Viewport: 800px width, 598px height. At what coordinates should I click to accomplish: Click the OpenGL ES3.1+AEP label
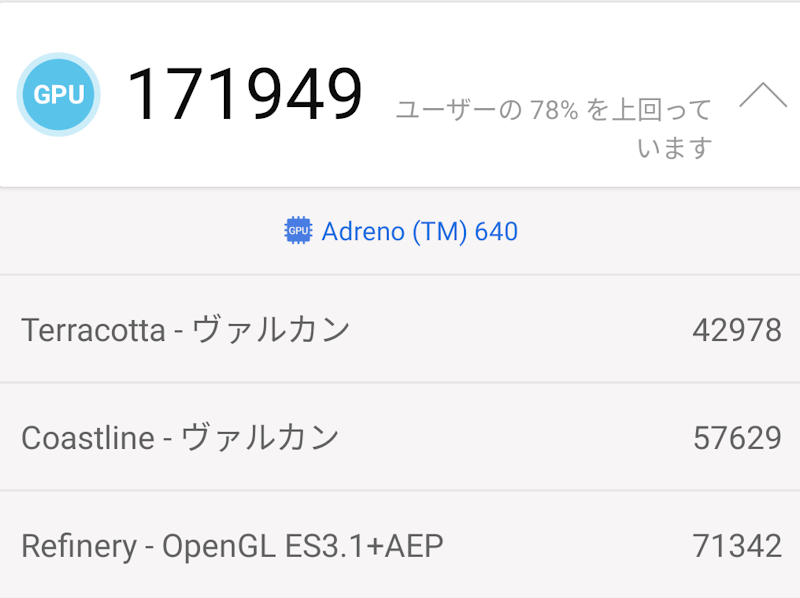(x=302, y=546)
